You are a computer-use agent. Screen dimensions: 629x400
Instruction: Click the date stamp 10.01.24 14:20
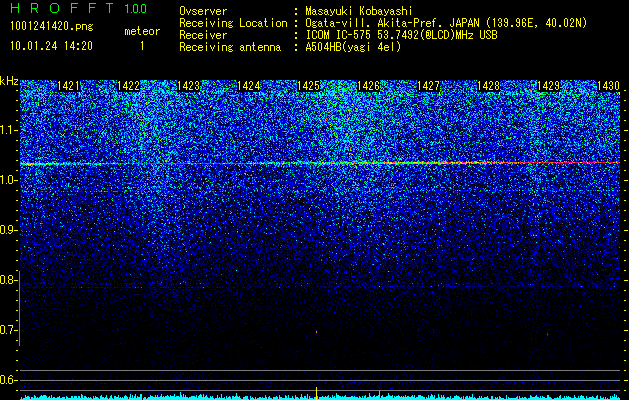point(51,46)
